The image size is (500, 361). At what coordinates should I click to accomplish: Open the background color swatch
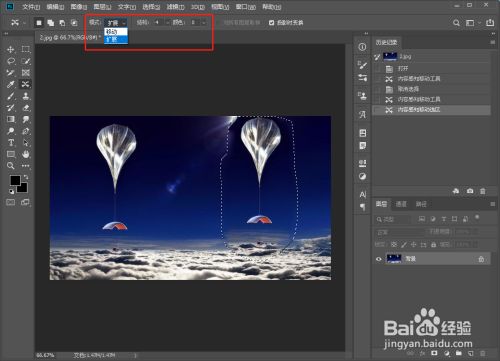pyautogui.click(x=23, y=188)
